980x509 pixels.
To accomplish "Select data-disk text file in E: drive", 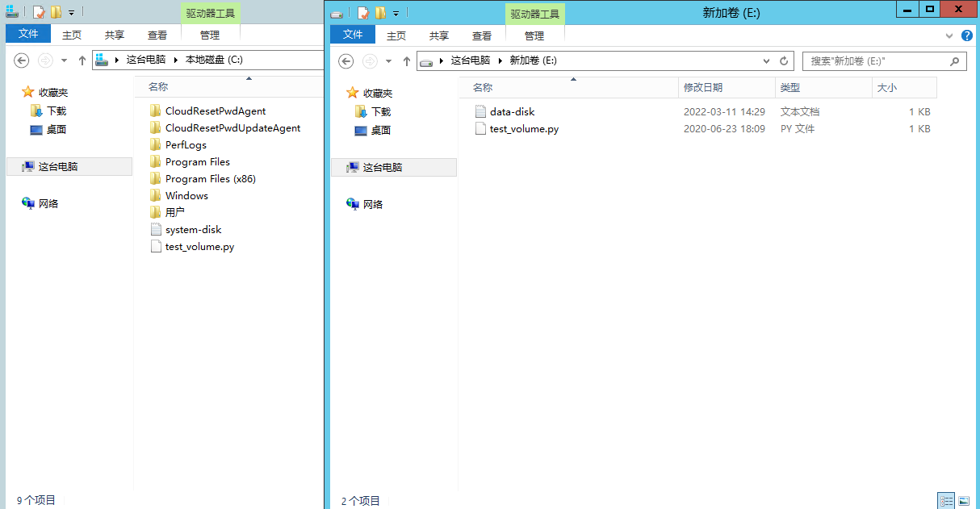I will pyautogui.click(x=512, y=112).
